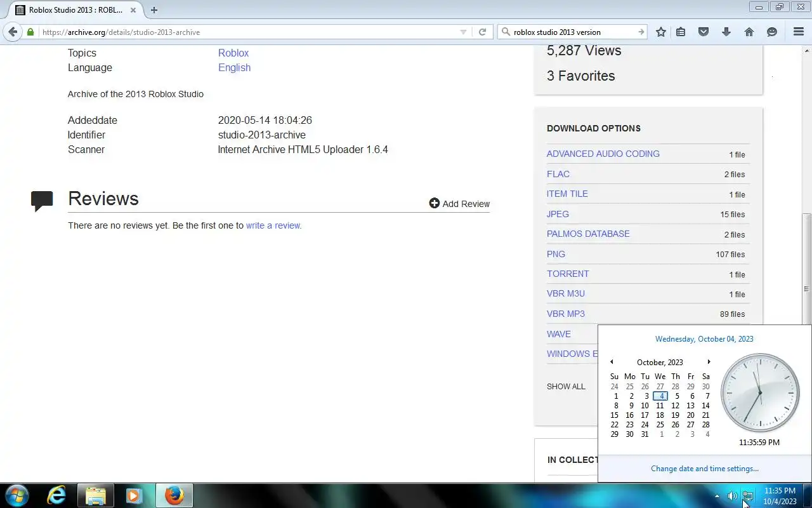Open the TORRENT download option
This screenshot has width=812, height=508.
568,274
